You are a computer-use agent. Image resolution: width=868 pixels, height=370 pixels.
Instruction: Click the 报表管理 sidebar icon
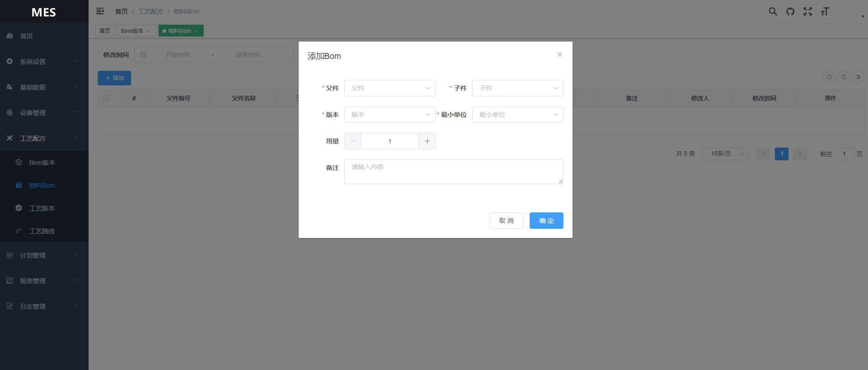[x=10, y=280]
